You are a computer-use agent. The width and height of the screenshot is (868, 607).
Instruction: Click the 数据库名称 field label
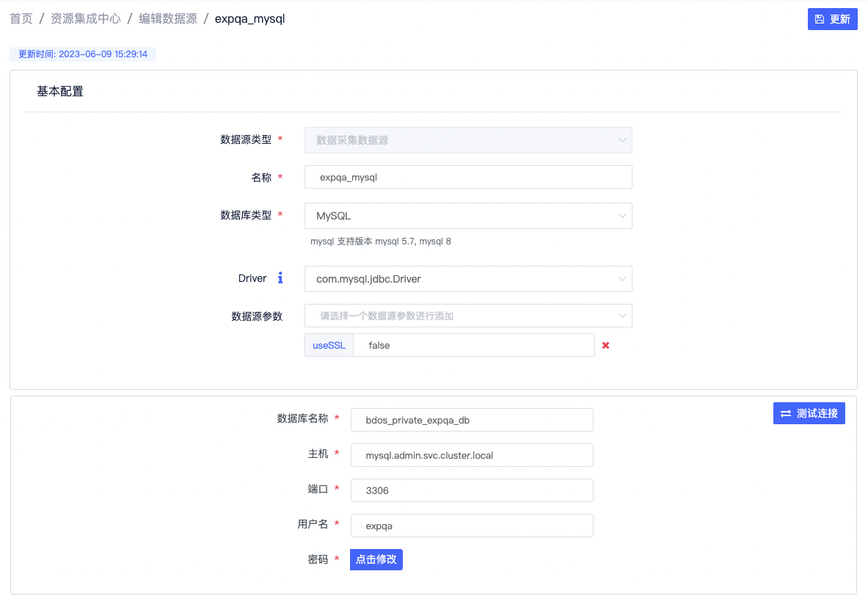click(302, 418)
